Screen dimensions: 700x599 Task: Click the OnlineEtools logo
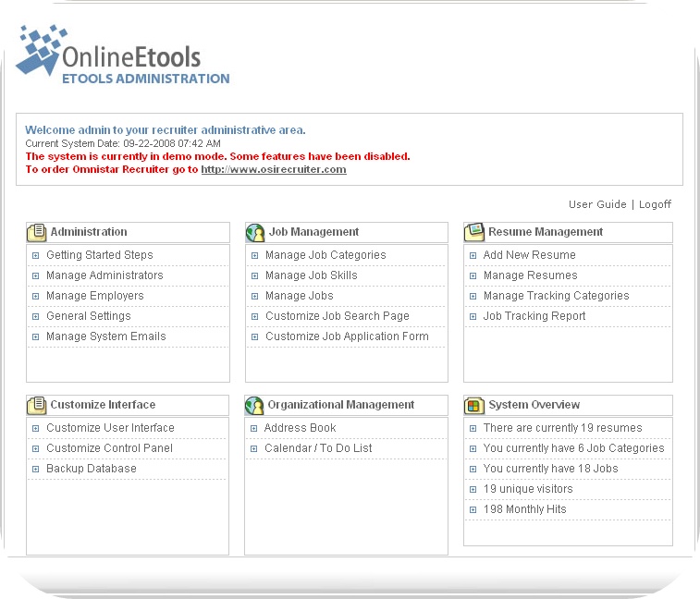click(122, 55)
